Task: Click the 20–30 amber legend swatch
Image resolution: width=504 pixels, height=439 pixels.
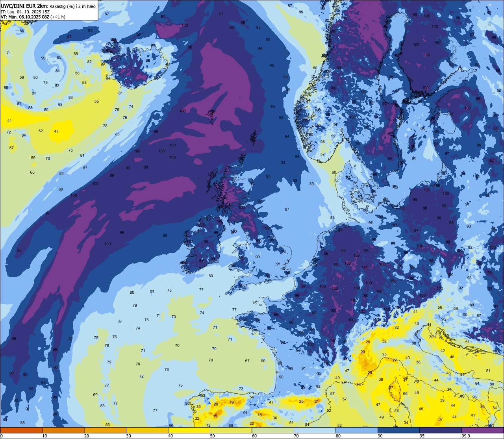Action: point(105,430)
